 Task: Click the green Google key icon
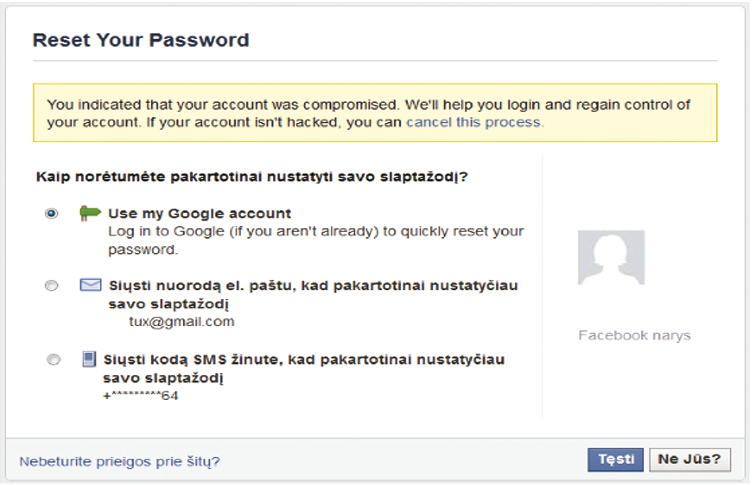tap(91, 213)
